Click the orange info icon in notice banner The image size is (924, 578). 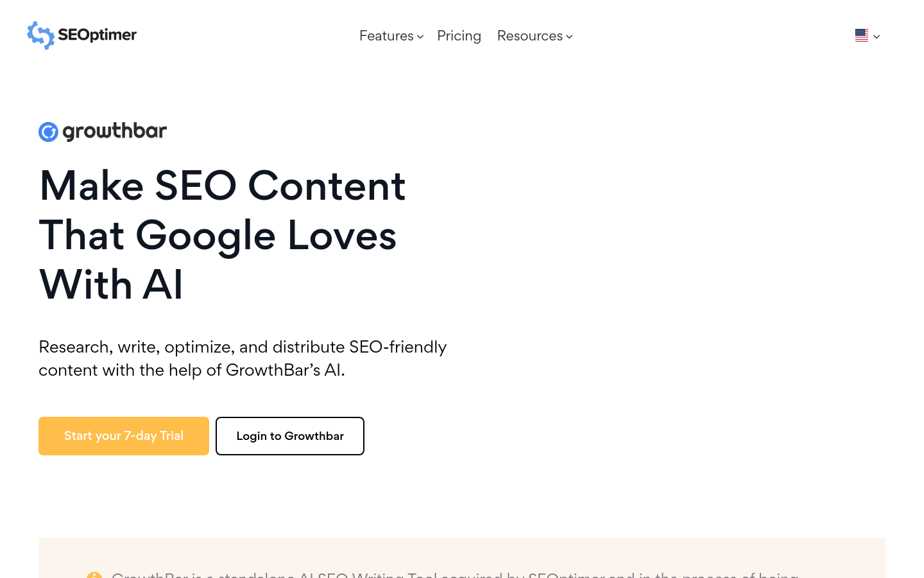pyautogui.click(x=94, y=575)
